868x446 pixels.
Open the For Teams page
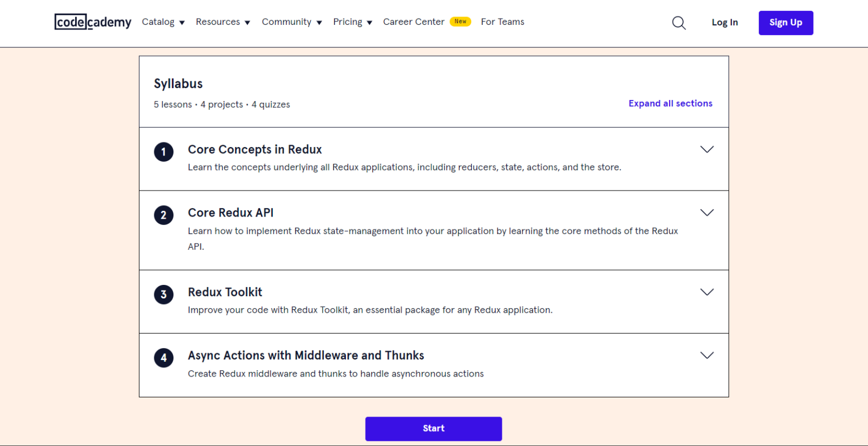(x=502, y=22)
